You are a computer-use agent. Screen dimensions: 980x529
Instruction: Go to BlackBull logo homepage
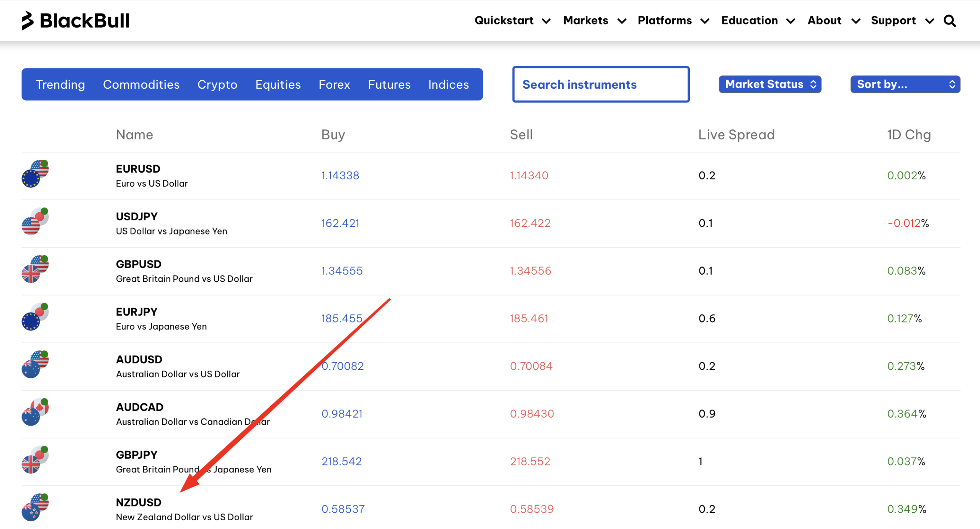[x=75, y=20]
